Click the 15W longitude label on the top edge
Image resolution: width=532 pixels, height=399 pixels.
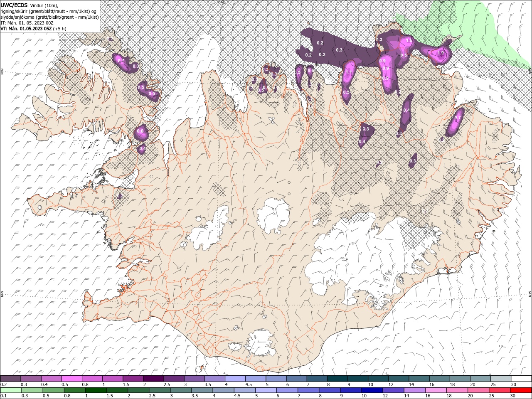coord(440,2)
